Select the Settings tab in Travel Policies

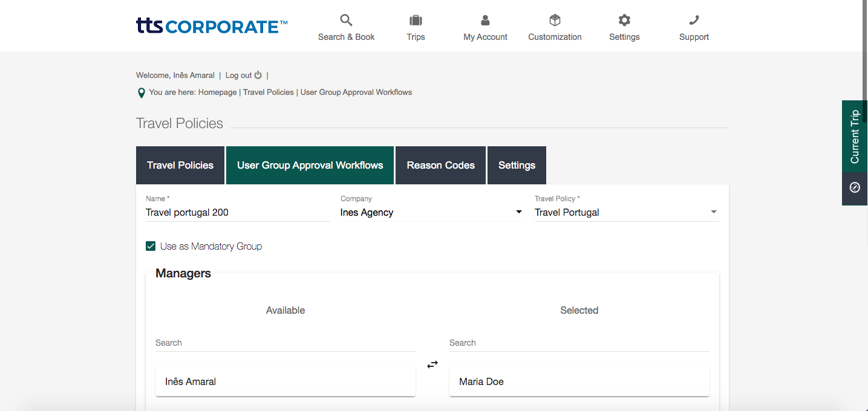[x=517, y=165]
